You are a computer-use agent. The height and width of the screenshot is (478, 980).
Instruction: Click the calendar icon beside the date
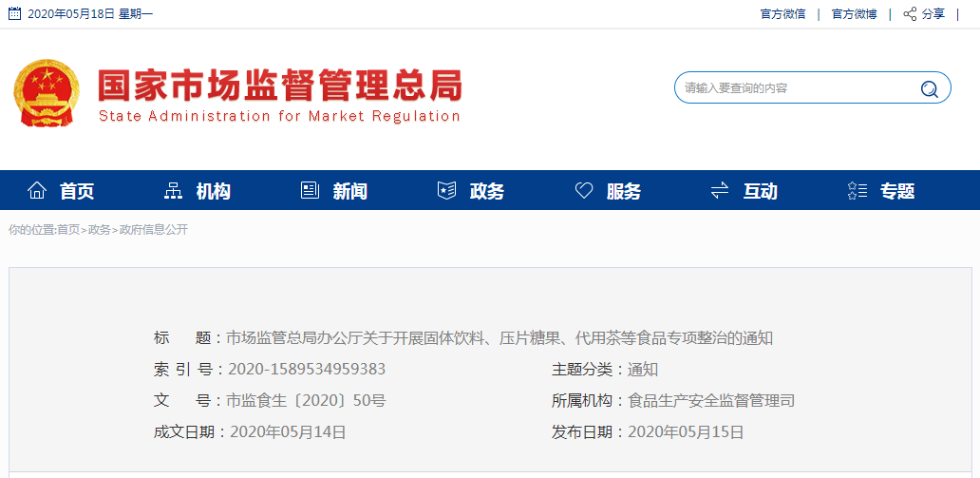tap(14, 13)
